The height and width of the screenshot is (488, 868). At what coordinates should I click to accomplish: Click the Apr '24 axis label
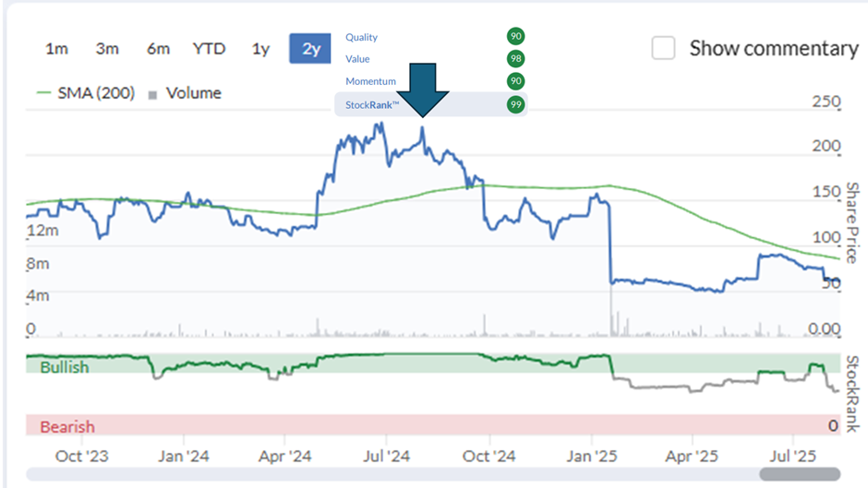(285, 457)
